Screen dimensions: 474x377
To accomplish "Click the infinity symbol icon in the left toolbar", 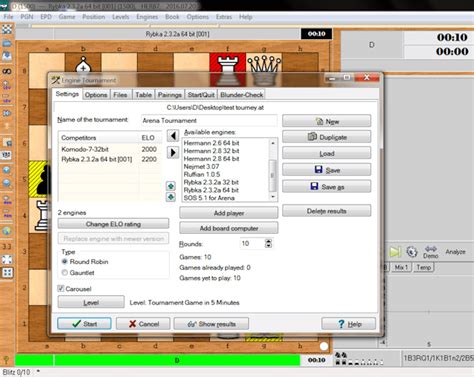I will (x=7, y=71).
